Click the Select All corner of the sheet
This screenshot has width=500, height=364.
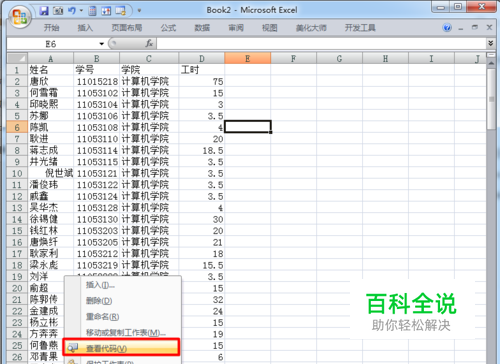(x=17, y=58)
